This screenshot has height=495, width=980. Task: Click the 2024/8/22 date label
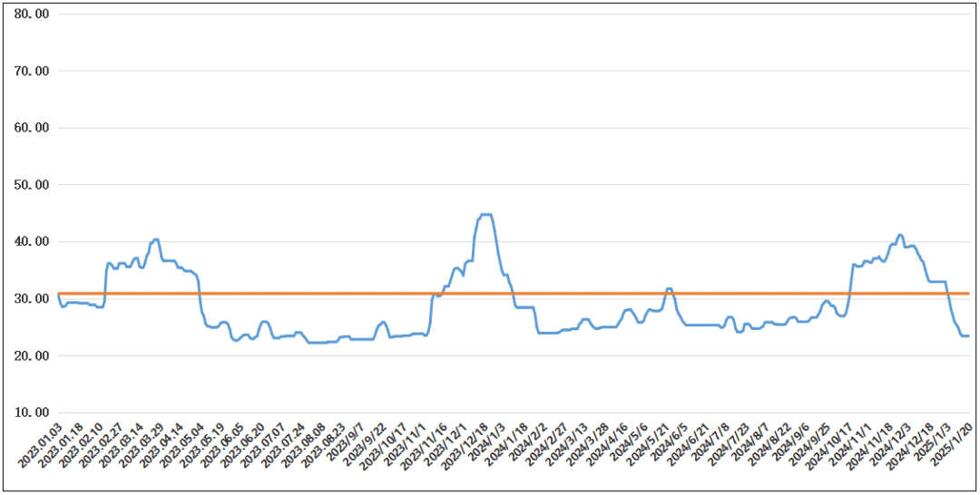tap(770, 444)
